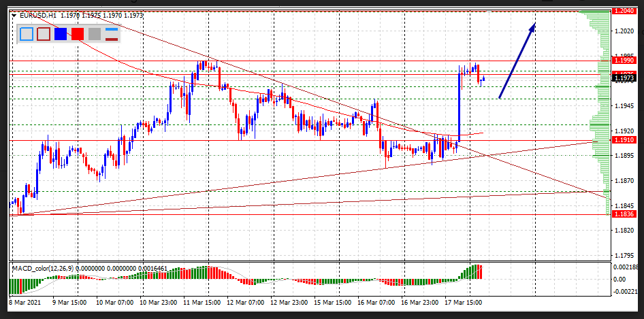This screenshot has width=644, height=319.
Task: Open the chart dropdown arrow beside EURUSD
Action: coord(15,16)
